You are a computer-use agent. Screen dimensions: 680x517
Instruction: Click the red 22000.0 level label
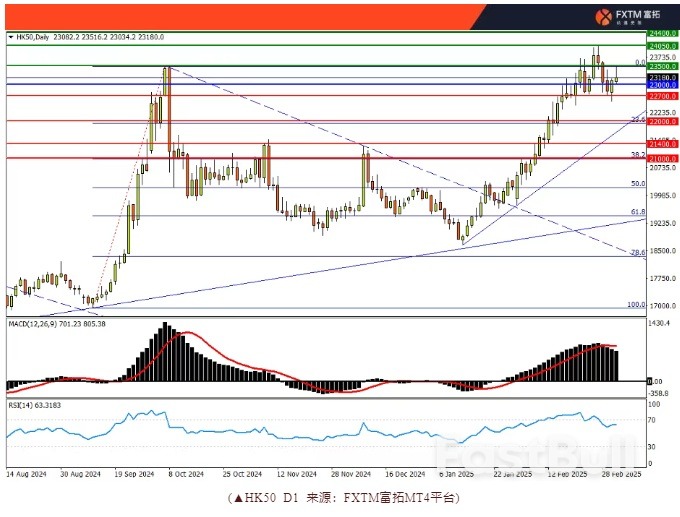pos(660,121)
